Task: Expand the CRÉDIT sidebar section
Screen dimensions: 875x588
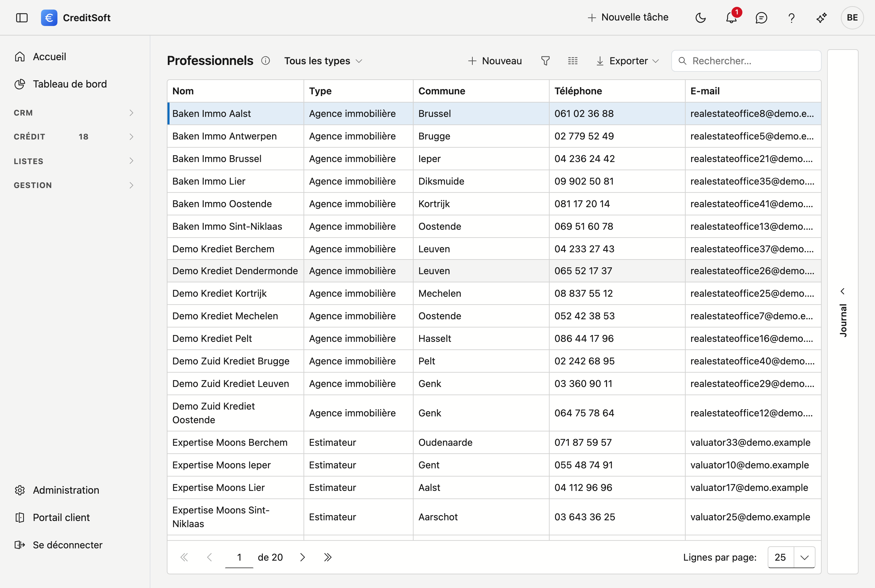Action: (74, 136)
